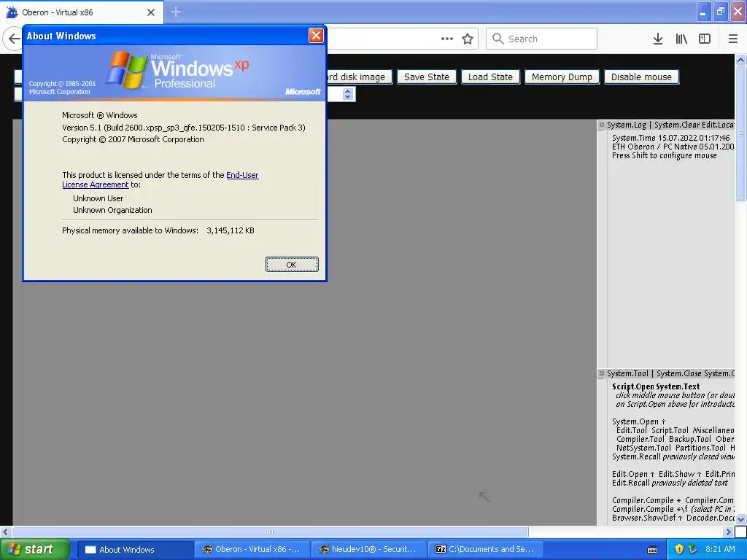
Task: Focus the Firefox Search box
Action: 541,39
